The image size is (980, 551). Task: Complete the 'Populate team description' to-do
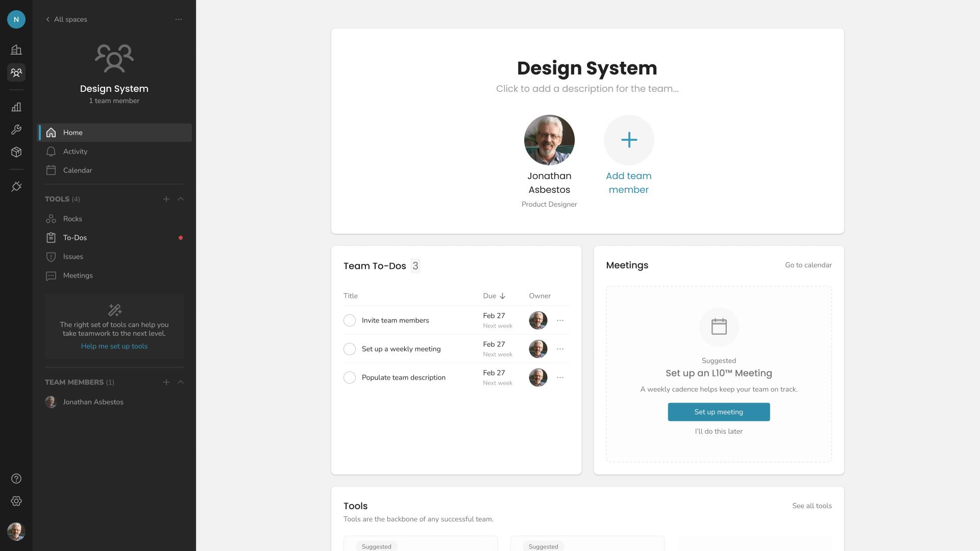point(350,378)
